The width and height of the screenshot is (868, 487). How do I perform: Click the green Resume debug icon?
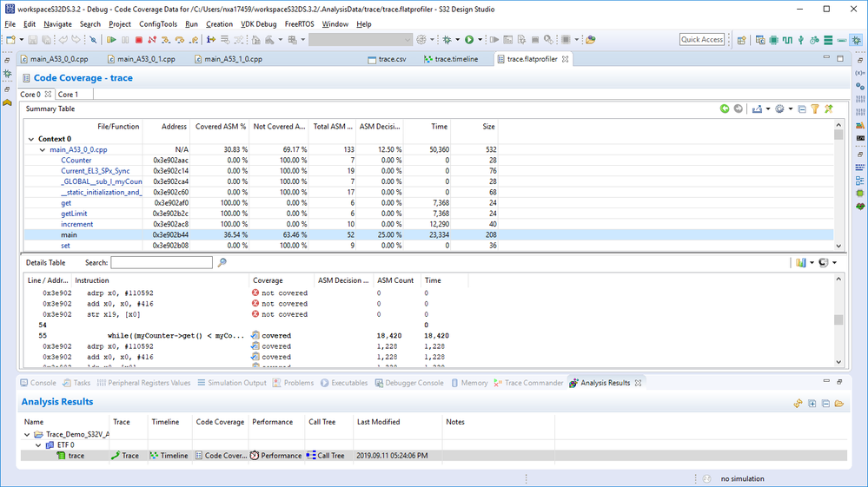point(111,40)
